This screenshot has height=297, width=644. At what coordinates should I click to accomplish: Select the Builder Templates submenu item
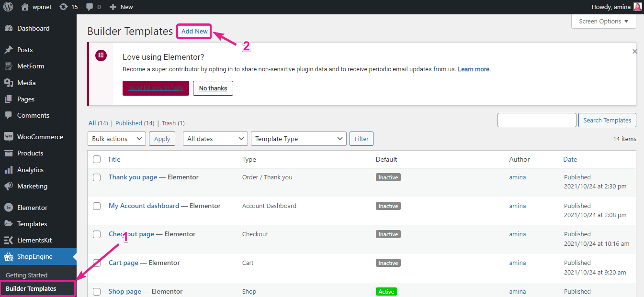pyautogui.click(x=37, y=288)
